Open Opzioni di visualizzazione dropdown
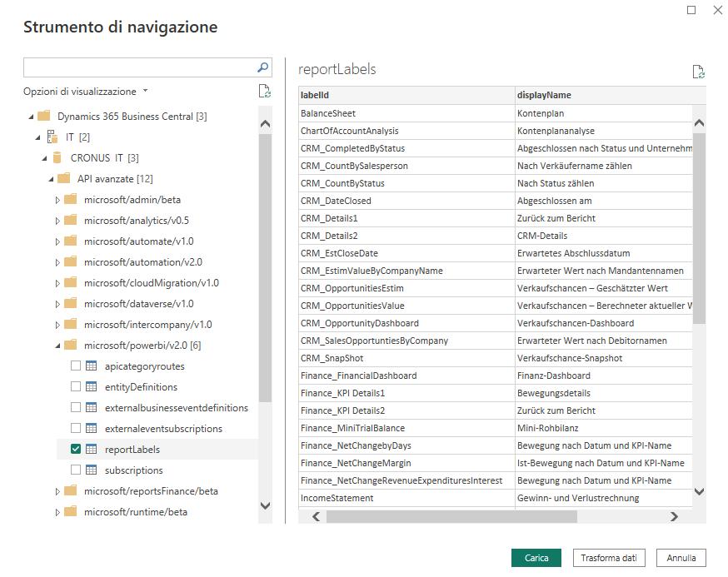Screen dimensions: 728x577 point(86,92)
